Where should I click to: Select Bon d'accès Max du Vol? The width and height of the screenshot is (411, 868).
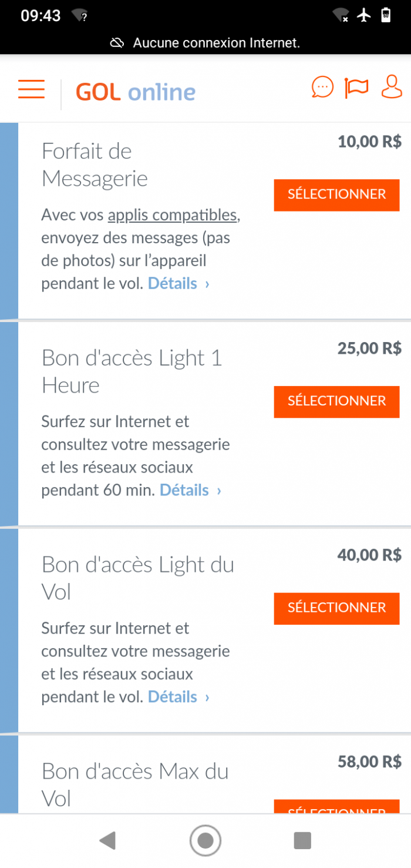336,807
